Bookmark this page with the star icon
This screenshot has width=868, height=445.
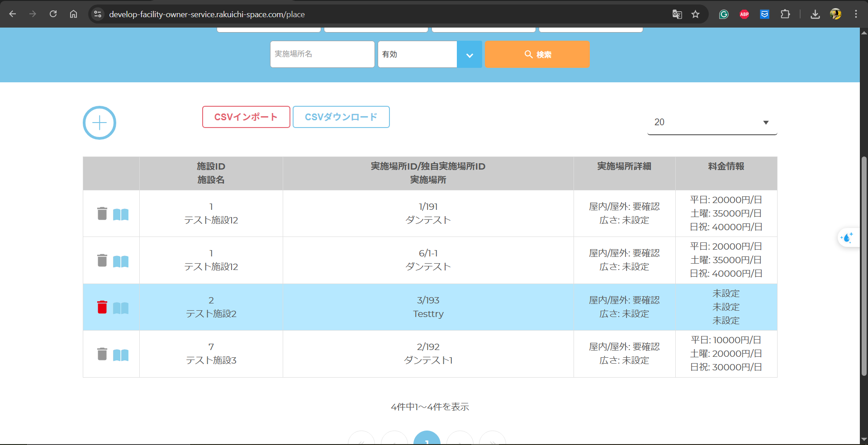[695, 14]
